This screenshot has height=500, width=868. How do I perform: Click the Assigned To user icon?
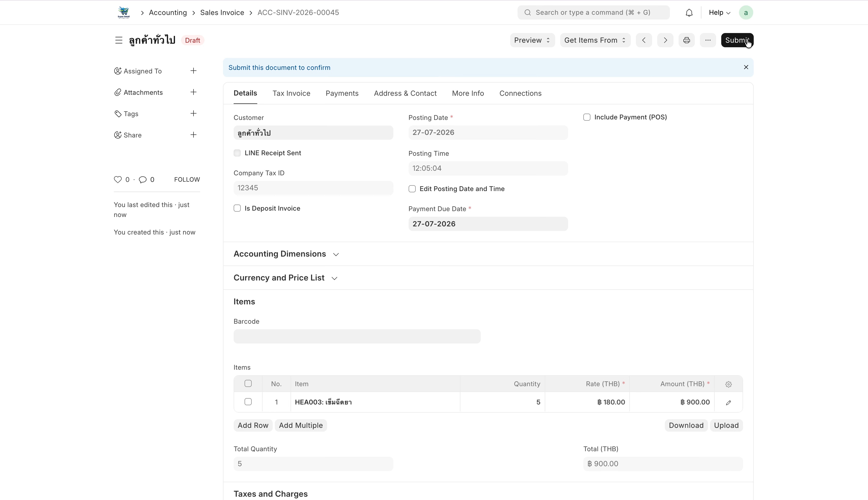[118, 71]
